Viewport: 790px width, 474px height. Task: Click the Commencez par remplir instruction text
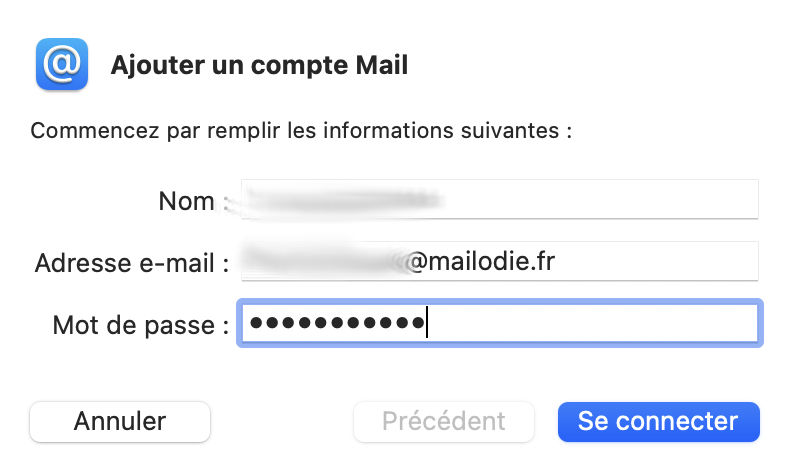coord(300,131)
